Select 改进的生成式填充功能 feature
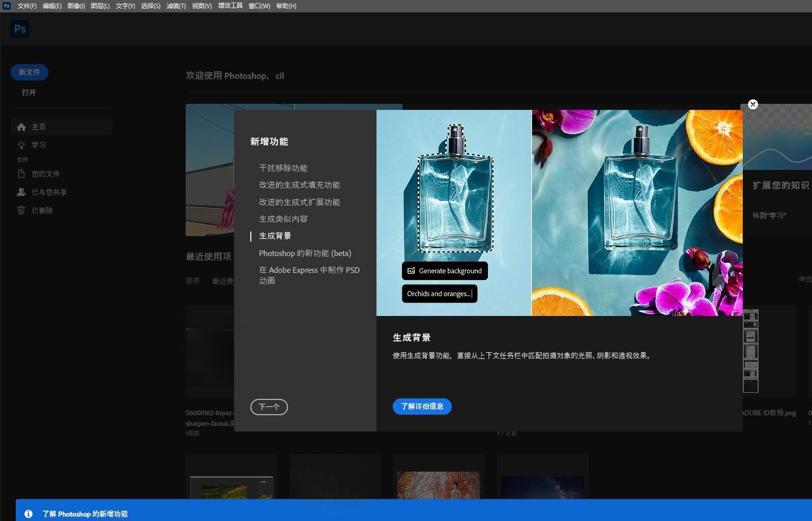This screenshot has height=521, width=812. (x=299, y=185)
